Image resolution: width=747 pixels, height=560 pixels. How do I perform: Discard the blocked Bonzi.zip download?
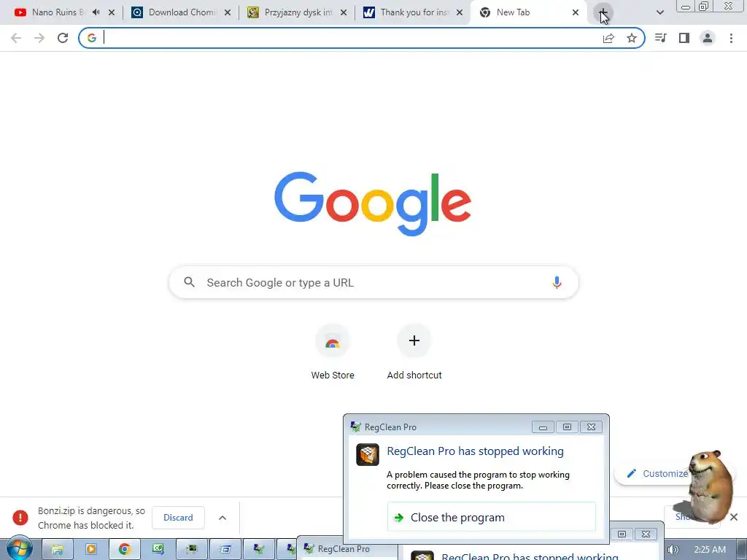tap(178, 518)
